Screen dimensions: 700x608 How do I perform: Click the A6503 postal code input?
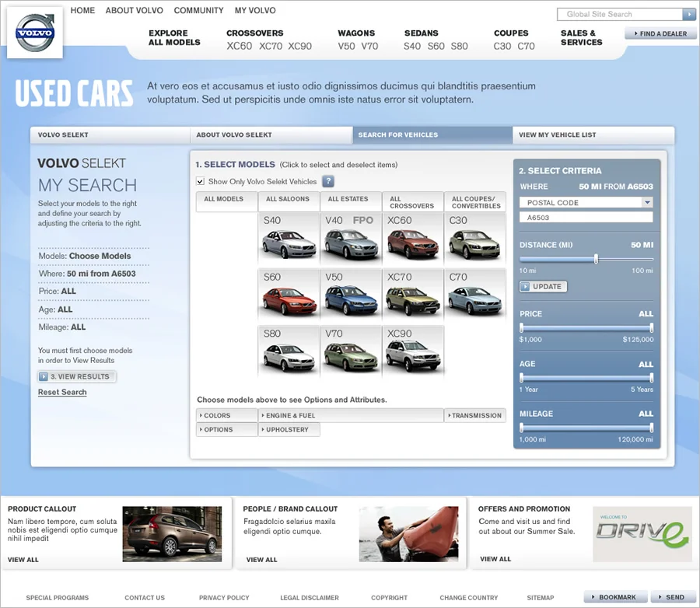pos(586,218)
